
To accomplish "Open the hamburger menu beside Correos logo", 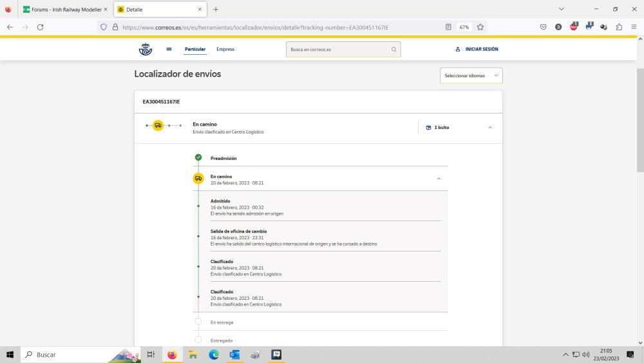I will click(169, 49).
